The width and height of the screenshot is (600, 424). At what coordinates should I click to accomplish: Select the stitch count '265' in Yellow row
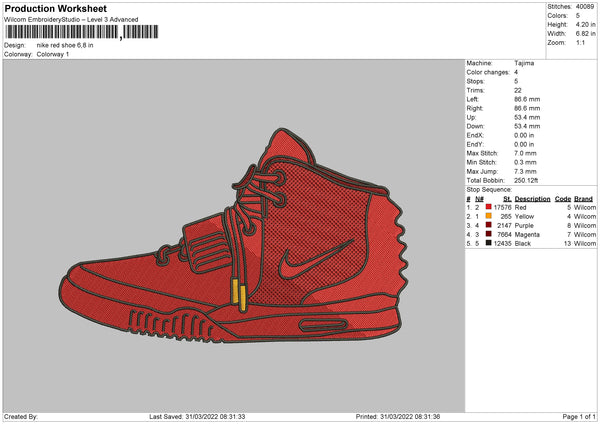point(506,217)
